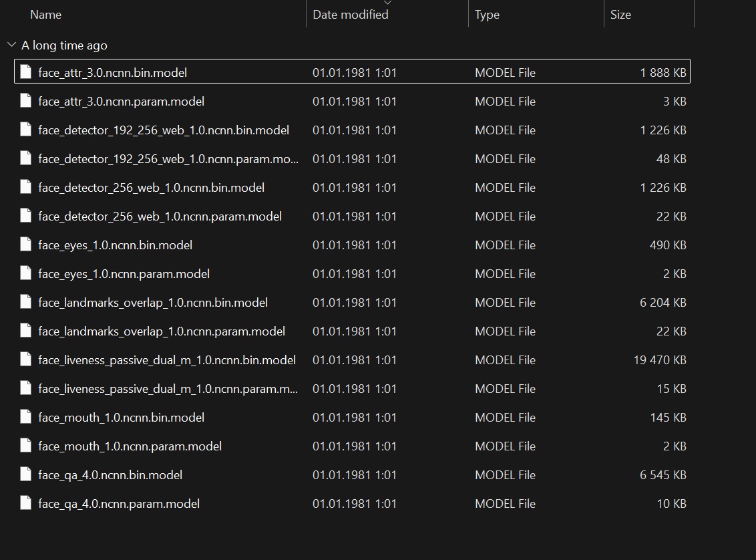
Task: Select face_detector_192_256_web_1.0.ncnn.bin.model file name
Action: point(164,130)
